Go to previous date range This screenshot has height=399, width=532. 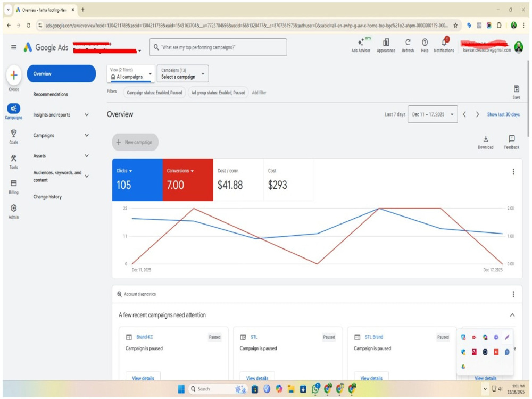point(464,114)
